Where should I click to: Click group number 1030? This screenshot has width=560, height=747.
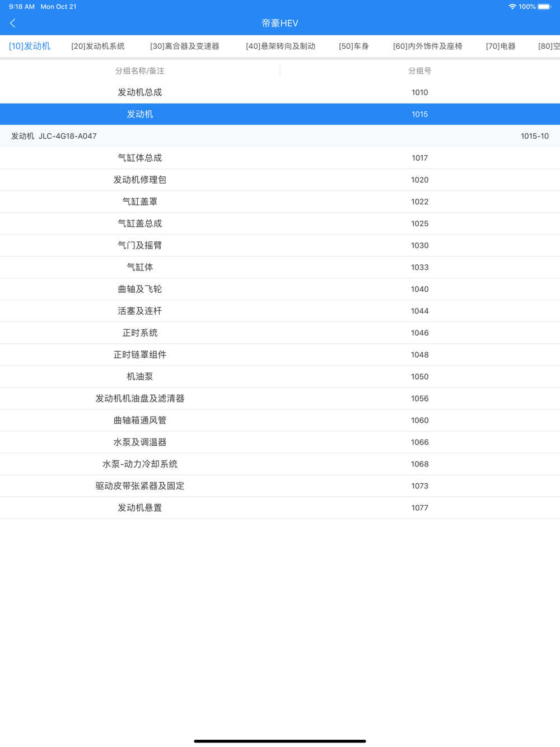click(419, 245)
